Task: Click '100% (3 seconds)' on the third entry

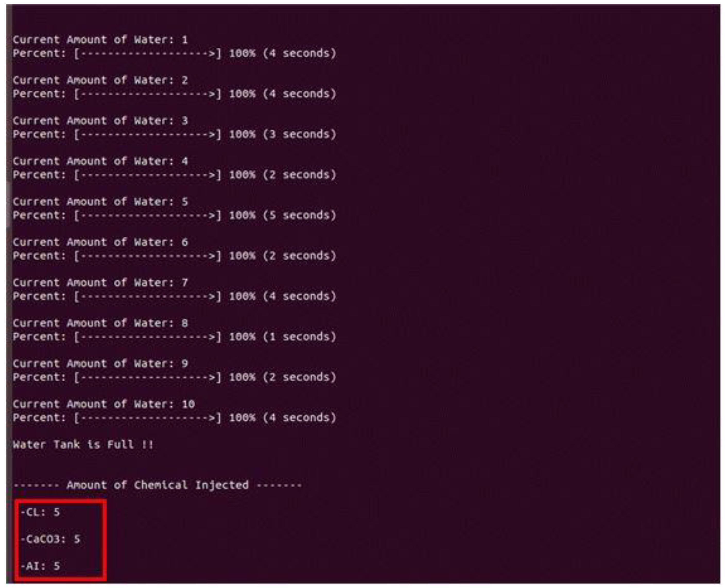Action: click(x=282, y=134)
